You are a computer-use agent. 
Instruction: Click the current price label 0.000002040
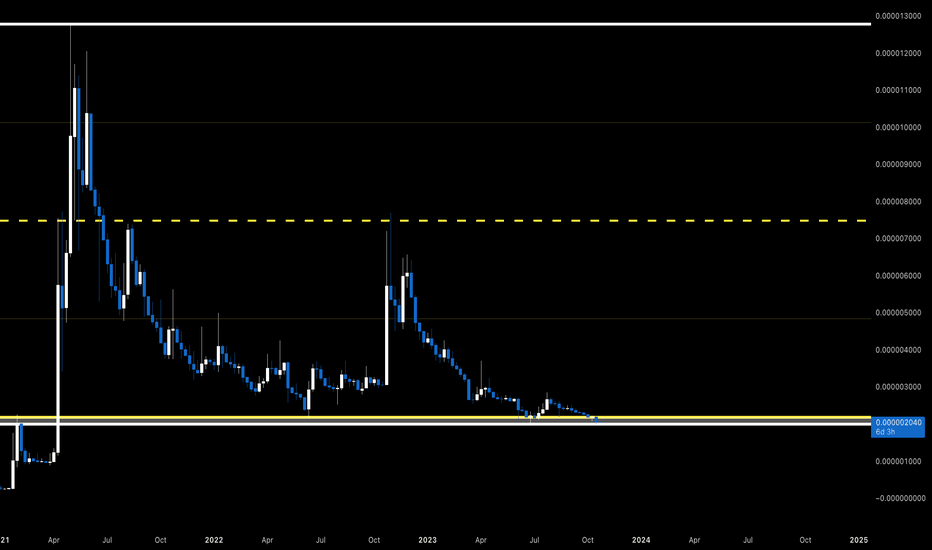898,423
